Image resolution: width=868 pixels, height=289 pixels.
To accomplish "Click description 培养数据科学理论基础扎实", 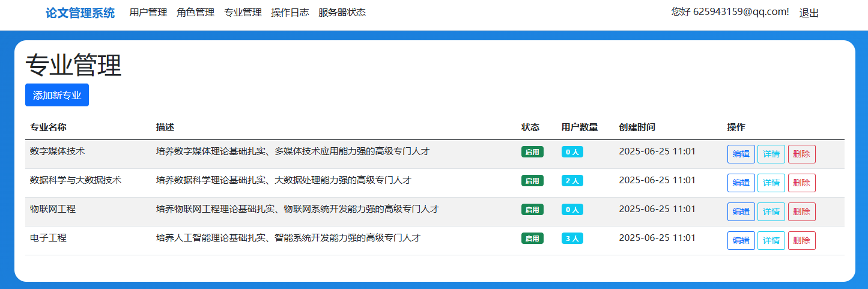I will point(284,180).
